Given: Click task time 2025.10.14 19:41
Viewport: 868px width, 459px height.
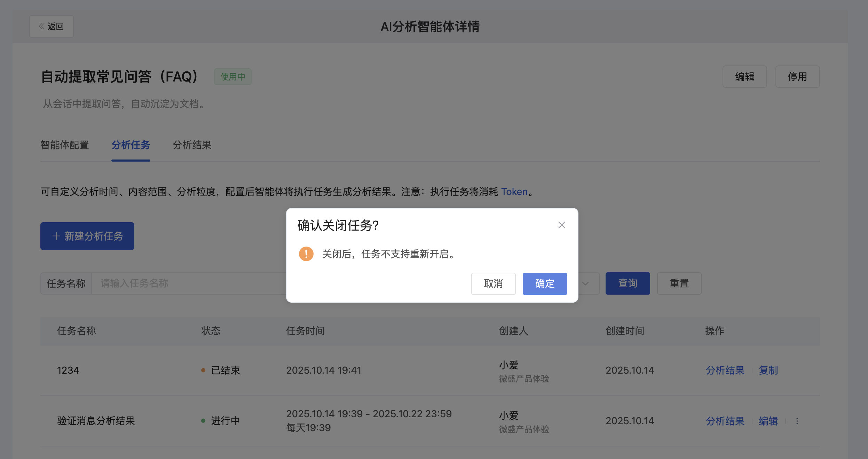Looking at the screenshot, I should [324, 370].
